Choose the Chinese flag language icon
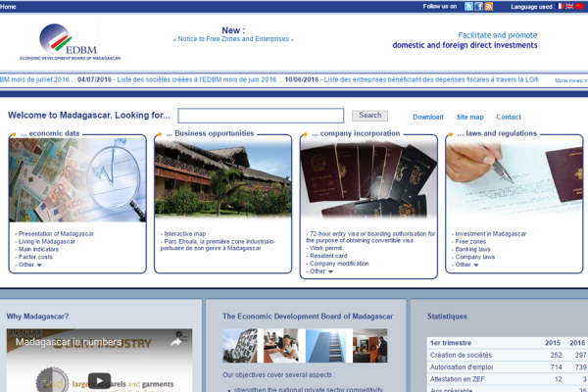This screenshot has height=392, width=588. coord(580,6)
